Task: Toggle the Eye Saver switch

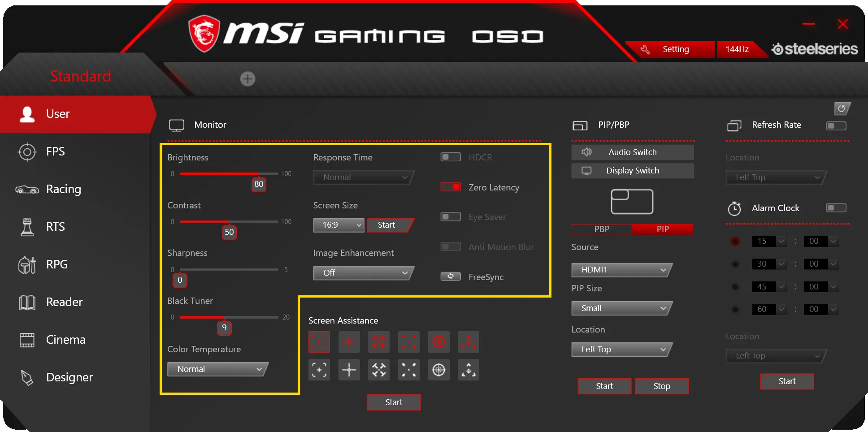Action: tap(451, 217)
